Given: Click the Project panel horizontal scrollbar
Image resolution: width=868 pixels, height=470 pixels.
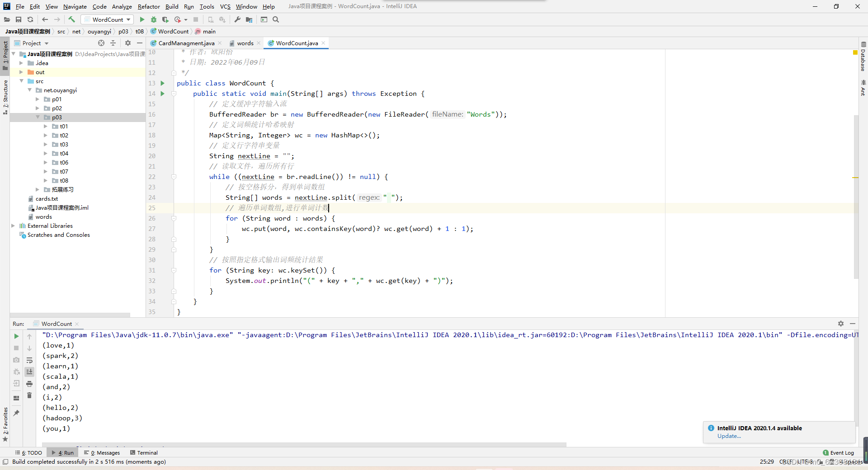Looking at the screenshot, I should [70, 315].
